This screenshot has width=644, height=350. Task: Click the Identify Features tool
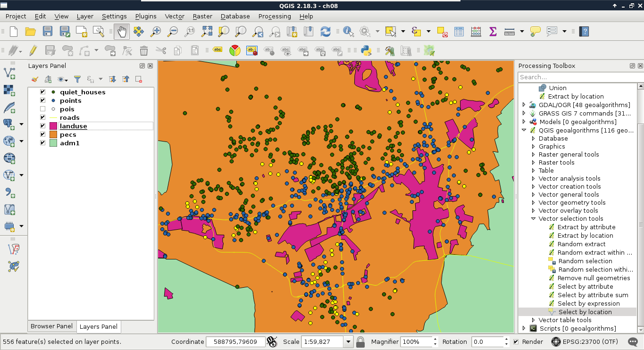click(x=349, y=32)
